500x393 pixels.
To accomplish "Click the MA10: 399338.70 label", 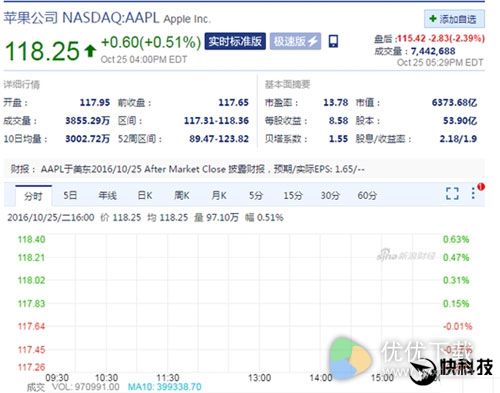I will pos(165,387).
